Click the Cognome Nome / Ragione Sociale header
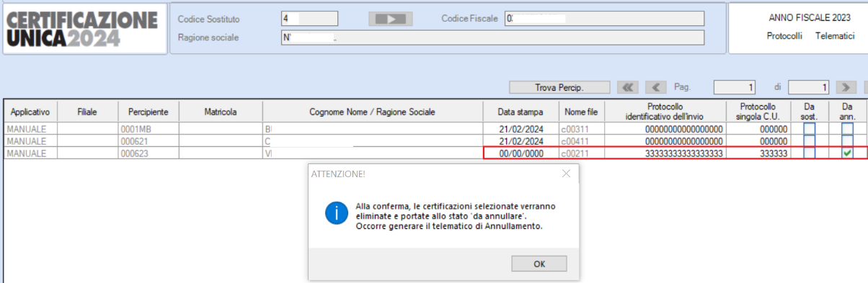Image resolution: width=868 pixels, height=283 pixels. [x=373, y=112]
